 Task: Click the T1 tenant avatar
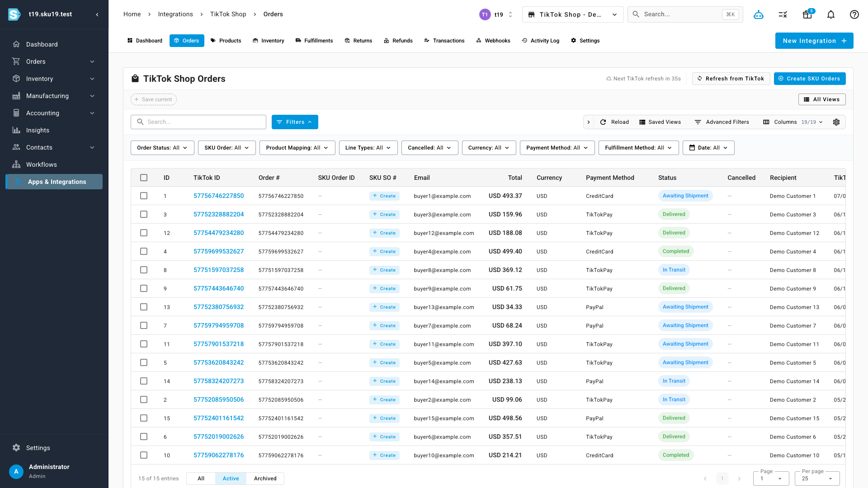(485, 14)
